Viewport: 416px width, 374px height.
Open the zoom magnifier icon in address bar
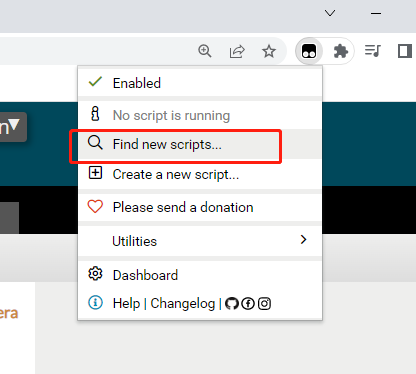205,51
